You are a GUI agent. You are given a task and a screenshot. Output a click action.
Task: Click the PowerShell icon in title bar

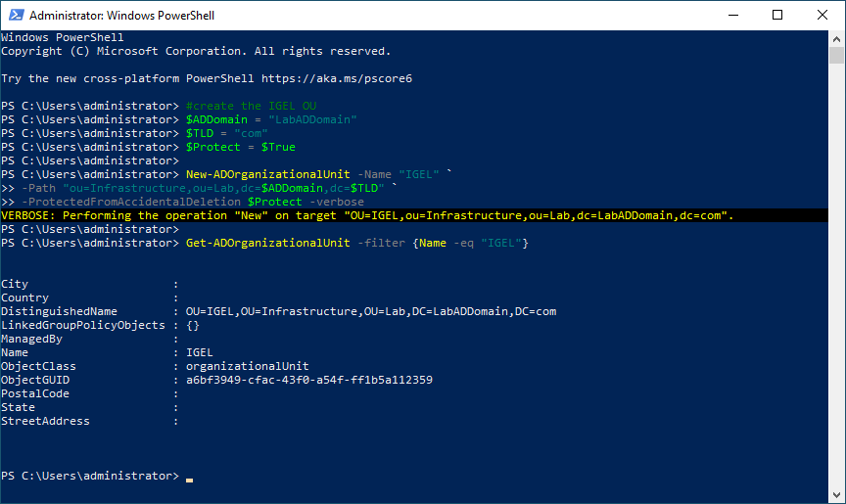coord(15,16)
